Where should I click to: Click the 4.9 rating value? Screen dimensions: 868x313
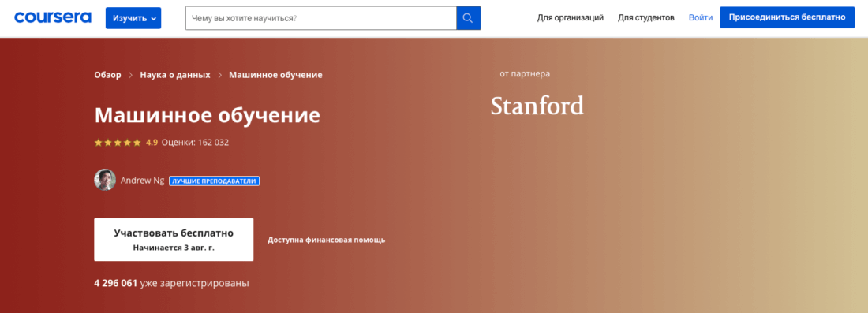pyautogui.click(x=152, y=143)
